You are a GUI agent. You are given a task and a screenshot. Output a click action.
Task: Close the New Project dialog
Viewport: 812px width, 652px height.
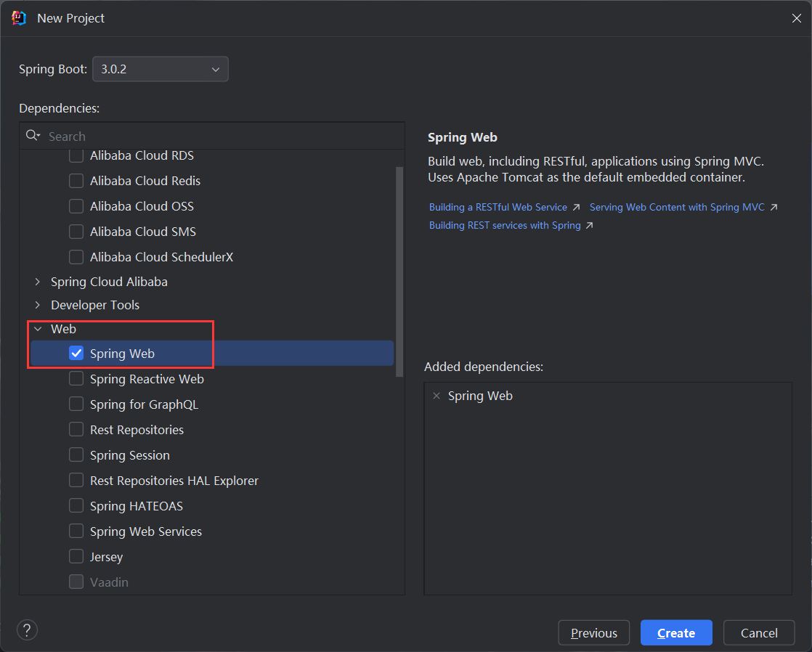pyautogui.click(x=797, y=19)
